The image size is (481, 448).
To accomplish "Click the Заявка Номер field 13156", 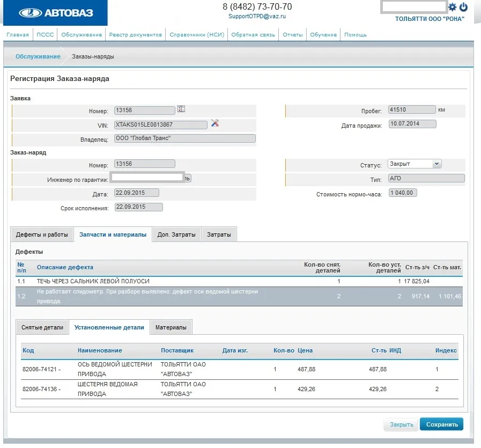I will click(144, 110).
